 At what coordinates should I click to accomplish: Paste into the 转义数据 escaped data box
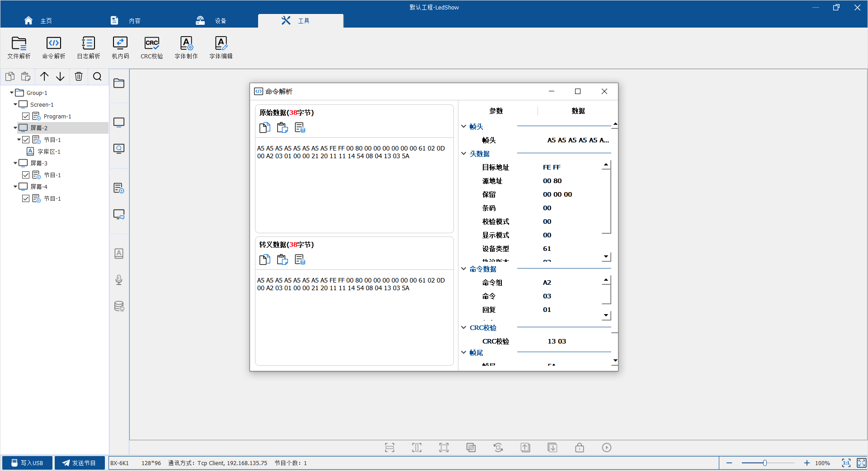[x=283, y=259]
